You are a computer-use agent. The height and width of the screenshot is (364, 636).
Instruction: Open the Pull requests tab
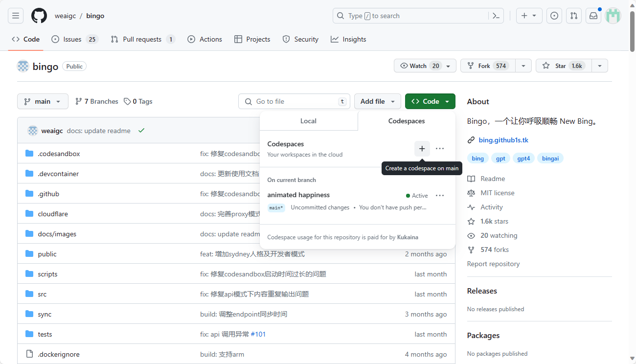pos(143,39)
